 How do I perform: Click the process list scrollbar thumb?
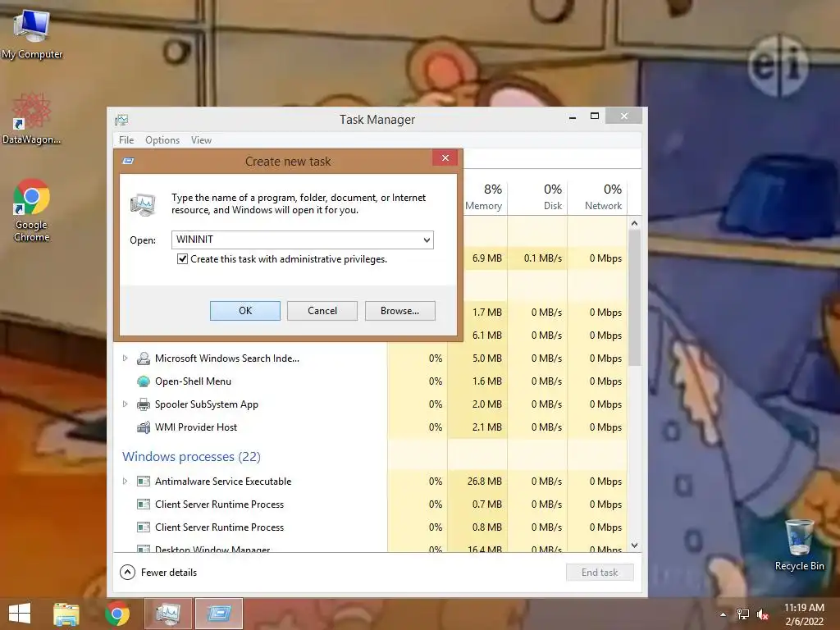coord(634,298)
